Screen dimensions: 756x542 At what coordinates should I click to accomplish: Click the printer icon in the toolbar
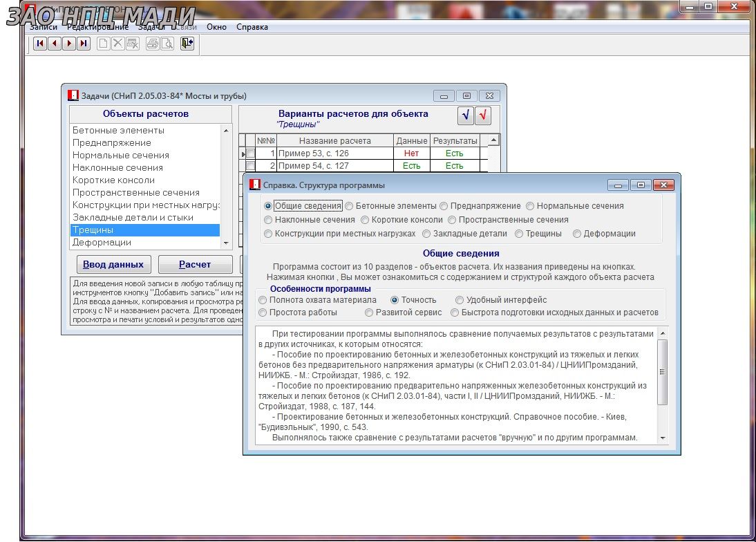point(152,44)
